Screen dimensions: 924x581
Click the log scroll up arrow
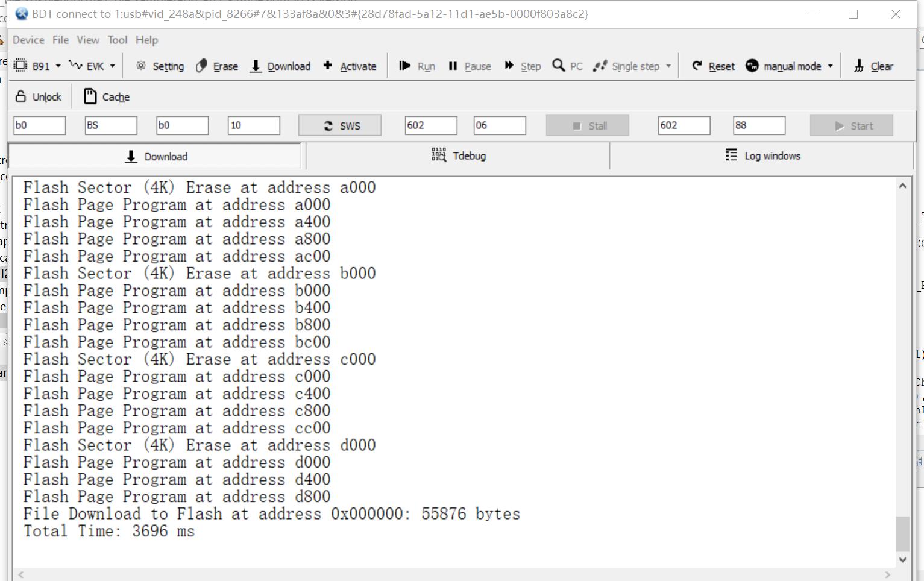[x=902, y=186]
